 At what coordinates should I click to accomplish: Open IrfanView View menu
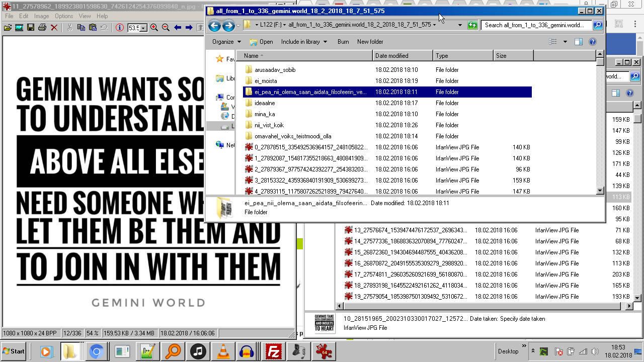pos(85,16)
